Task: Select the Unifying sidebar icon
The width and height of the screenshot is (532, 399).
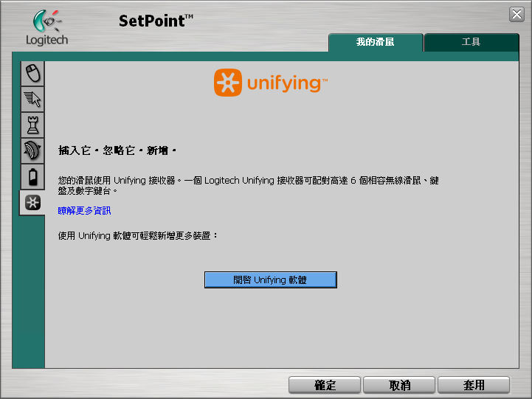Action: (x=32, y=202)
